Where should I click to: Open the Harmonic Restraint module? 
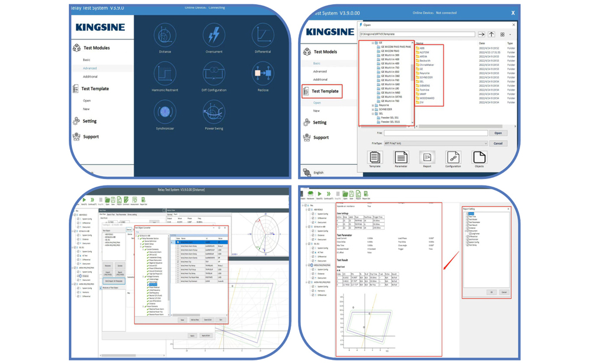tap(165, 74)
